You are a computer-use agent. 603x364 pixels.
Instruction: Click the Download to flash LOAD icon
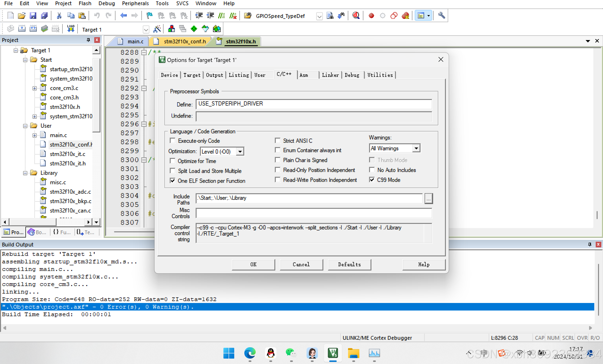71,29
